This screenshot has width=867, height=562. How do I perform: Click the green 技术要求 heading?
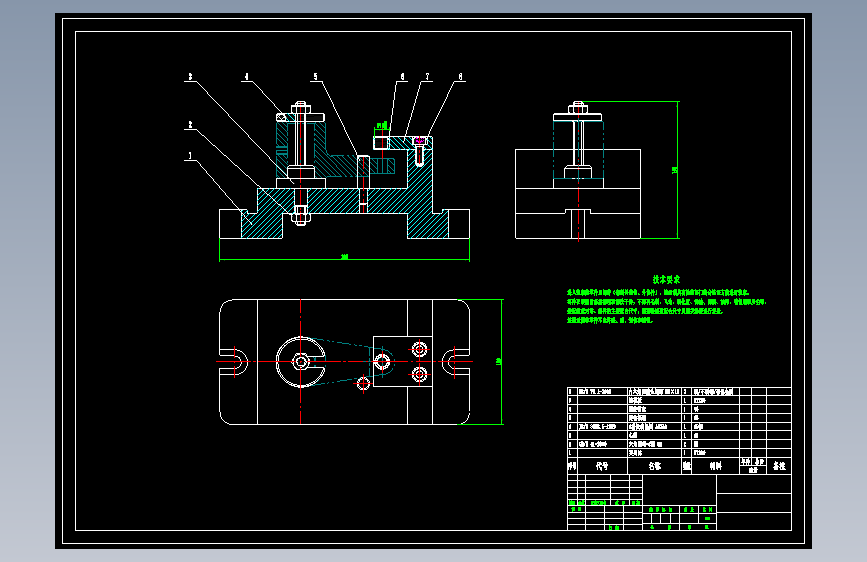coord(666,279)
